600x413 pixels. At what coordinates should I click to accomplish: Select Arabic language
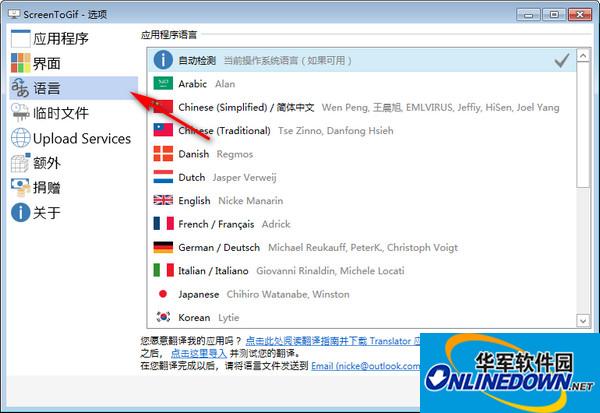(362, 84)
